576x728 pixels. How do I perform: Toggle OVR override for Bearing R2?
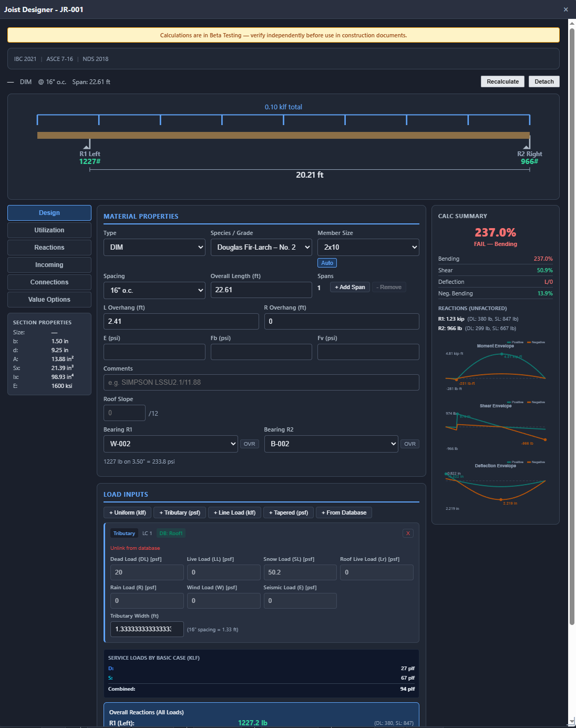(x=410, y=444)
